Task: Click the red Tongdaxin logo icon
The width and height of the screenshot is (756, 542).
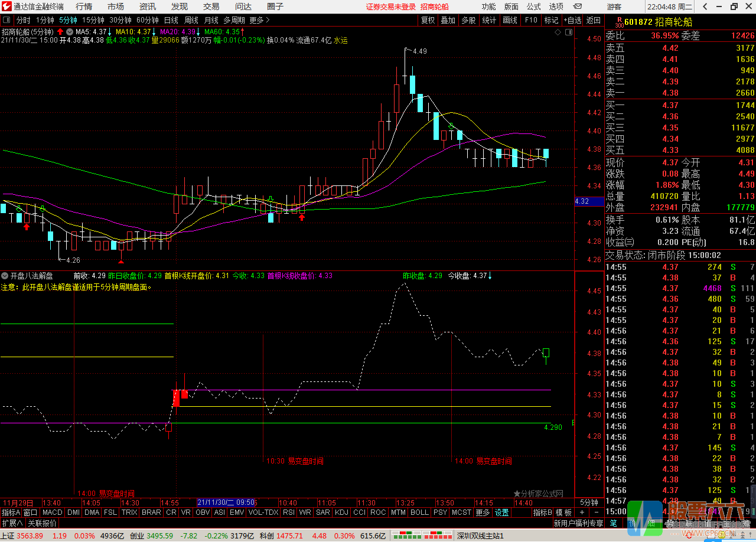Action: click(x=6, y=6)
